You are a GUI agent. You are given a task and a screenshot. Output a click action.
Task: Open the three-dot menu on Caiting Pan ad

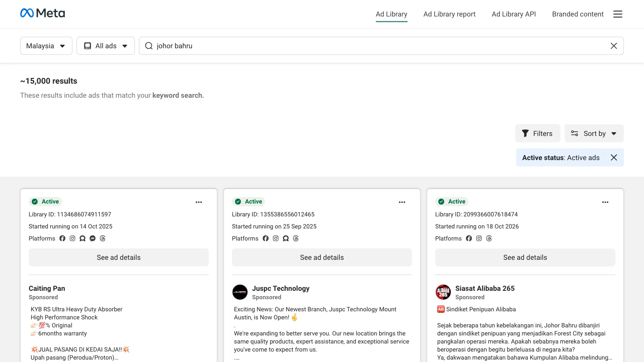[199, 202]
